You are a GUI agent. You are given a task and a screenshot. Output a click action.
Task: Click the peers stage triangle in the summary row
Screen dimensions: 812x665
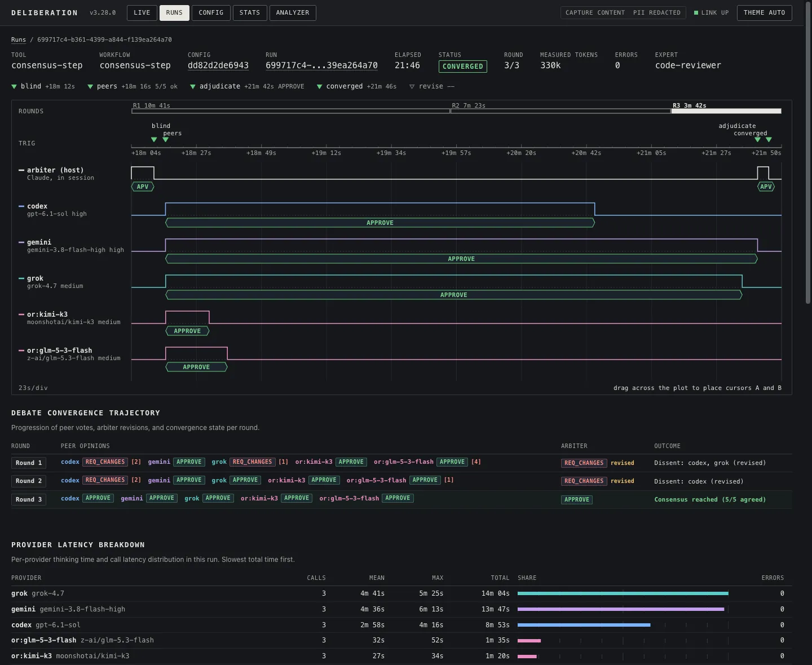90,87
